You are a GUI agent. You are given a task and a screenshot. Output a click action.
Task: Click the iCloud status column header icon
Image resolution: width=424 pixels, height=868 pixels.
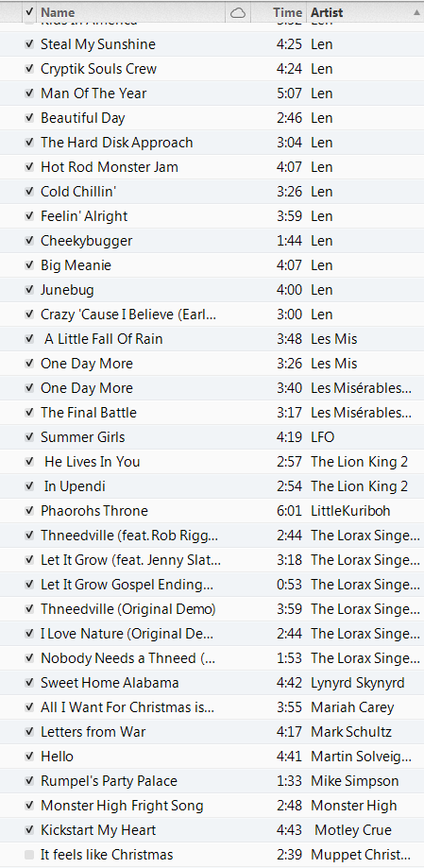point(237,12)
